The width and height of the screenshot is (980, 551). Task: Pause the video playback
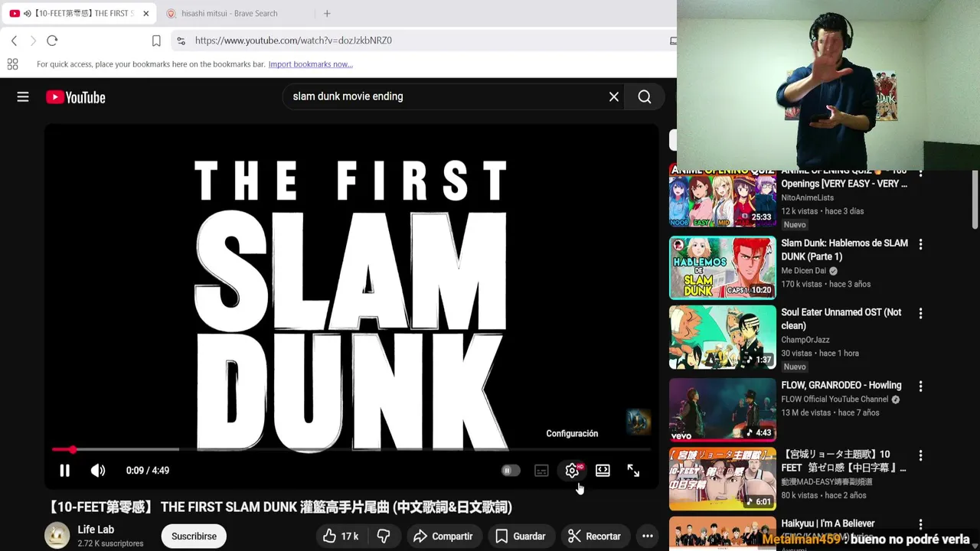[64, 471]
